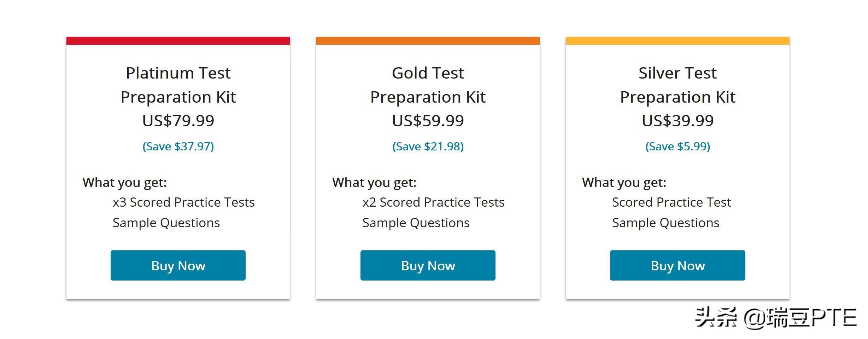The image size is (868, 339).
Task: Click the red bar atop Platinum card
Action: click(x=178, y=41)
